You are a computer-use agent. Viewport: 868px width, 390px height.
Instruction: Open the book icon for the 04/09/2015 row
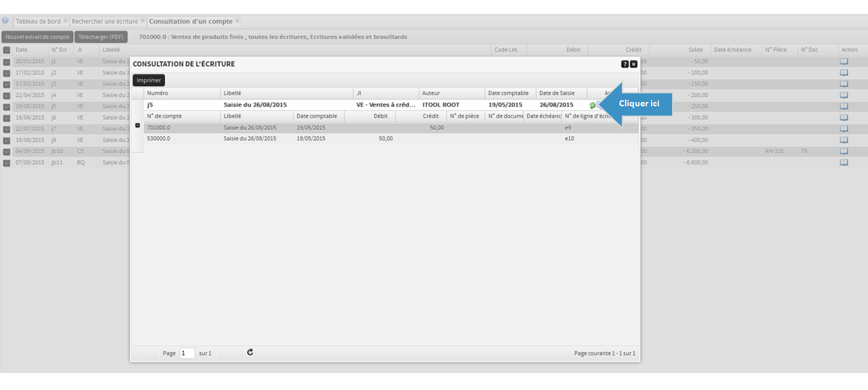coord(844,151)
